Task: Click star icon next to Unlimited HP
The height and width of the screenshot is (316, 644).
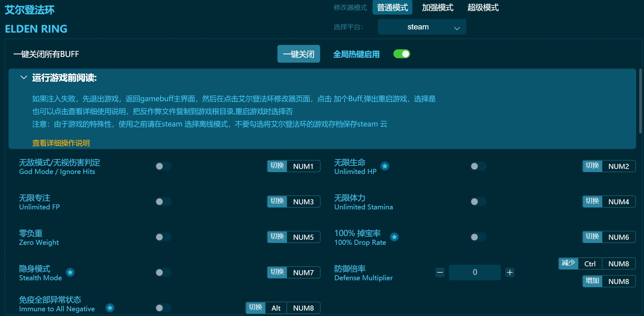Action: (385, 166)
